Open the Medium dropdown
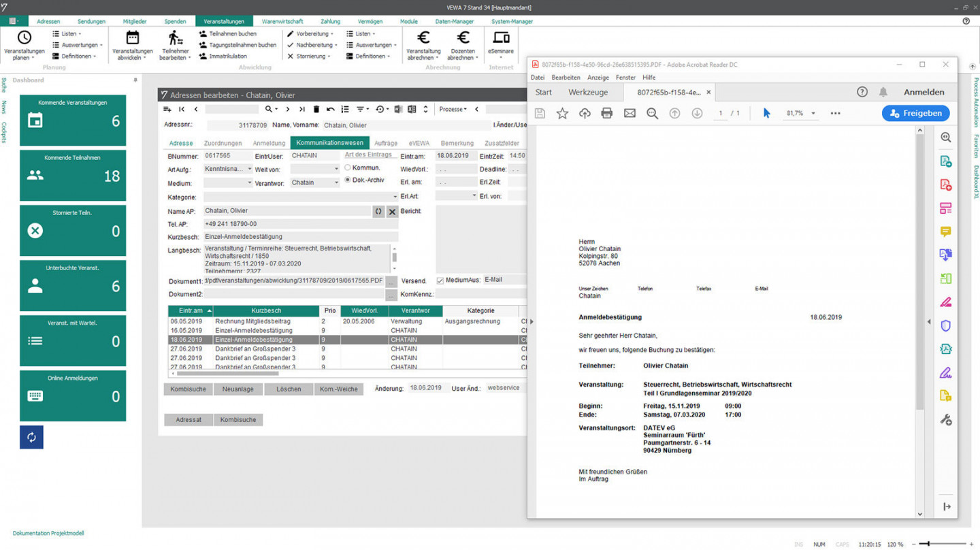Viewport: 980px width, 550px height. 249,182
